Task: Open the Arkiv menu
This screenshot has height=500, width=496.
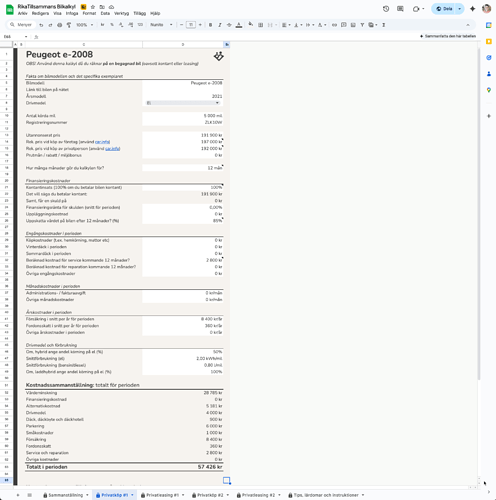Action: click(x=23, y=13)
